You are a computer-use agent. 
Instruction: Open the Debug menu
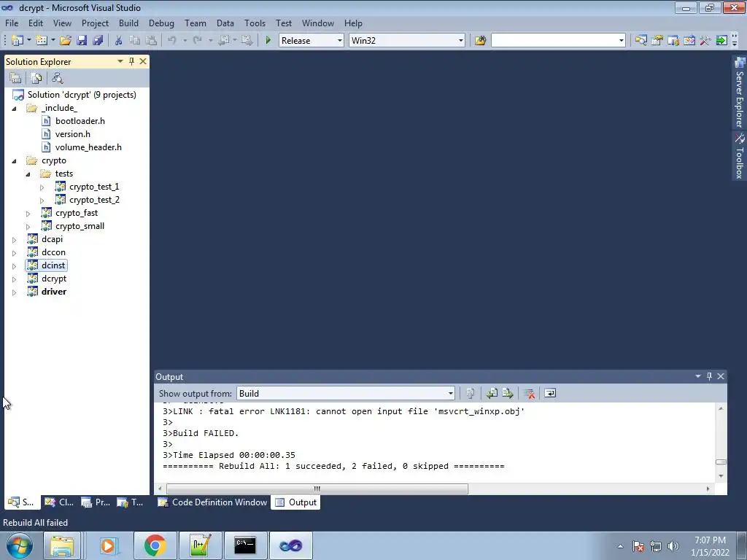[161, 23]
